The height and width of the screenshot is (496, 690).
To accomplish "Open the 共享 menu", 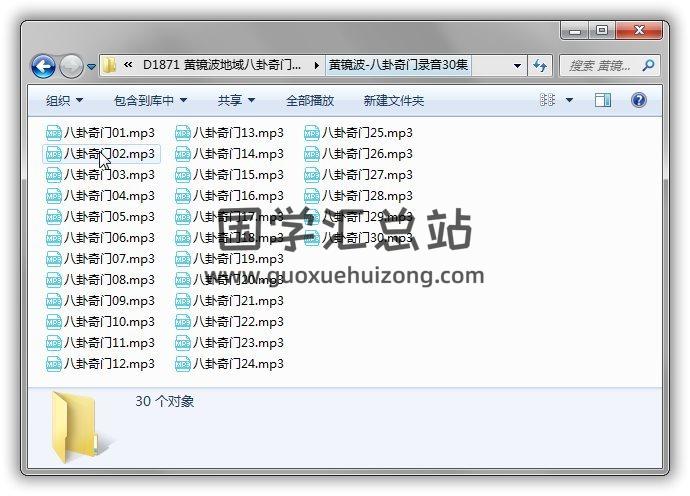I will coord(236,101).
